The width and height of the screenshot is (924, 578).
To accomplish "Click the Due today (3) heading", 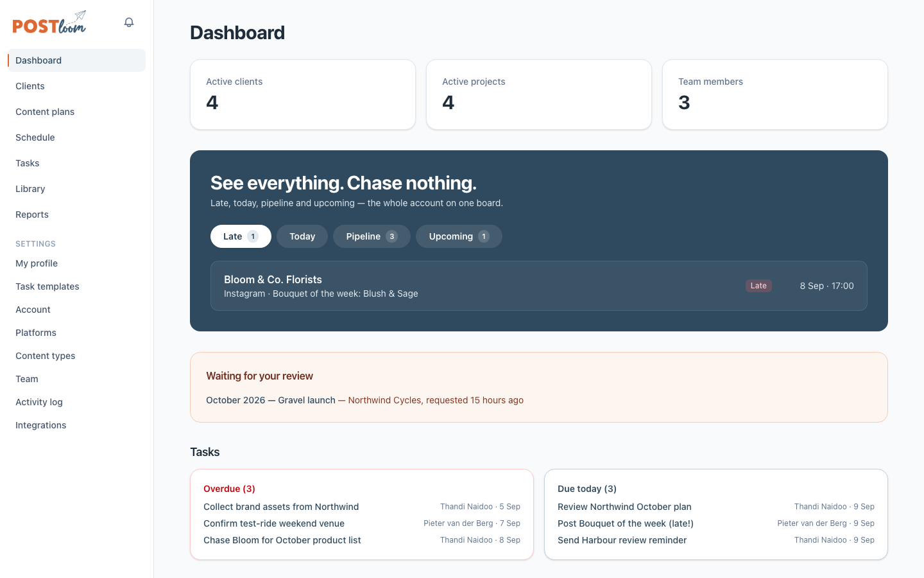I will coord(587,489).
